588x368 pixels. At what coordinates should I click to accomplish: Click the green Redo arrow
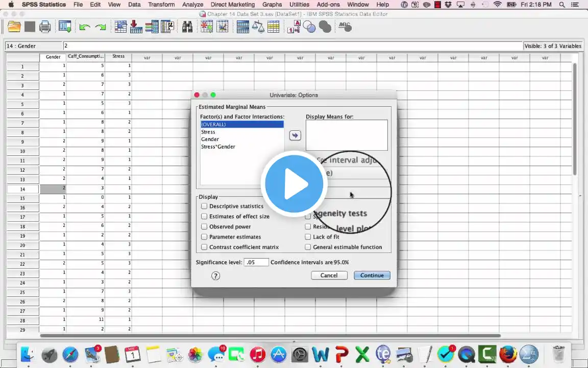[101, 27]
